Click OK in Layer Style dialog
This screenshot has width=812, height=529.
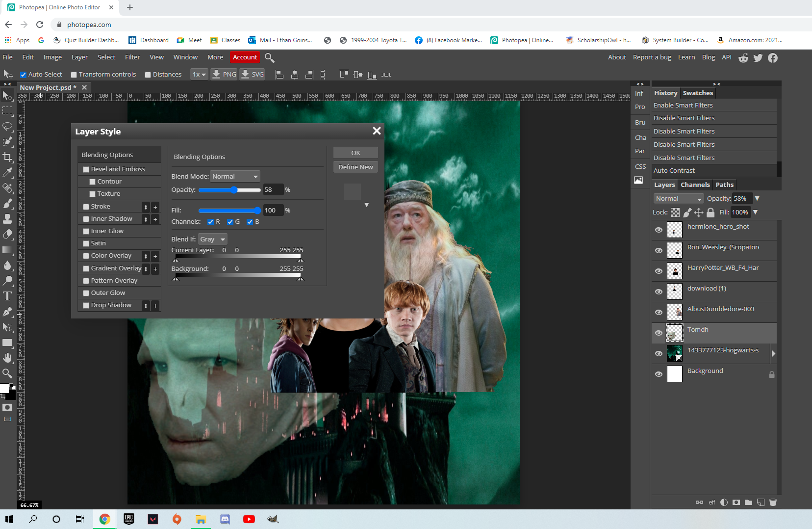(355, 153)
